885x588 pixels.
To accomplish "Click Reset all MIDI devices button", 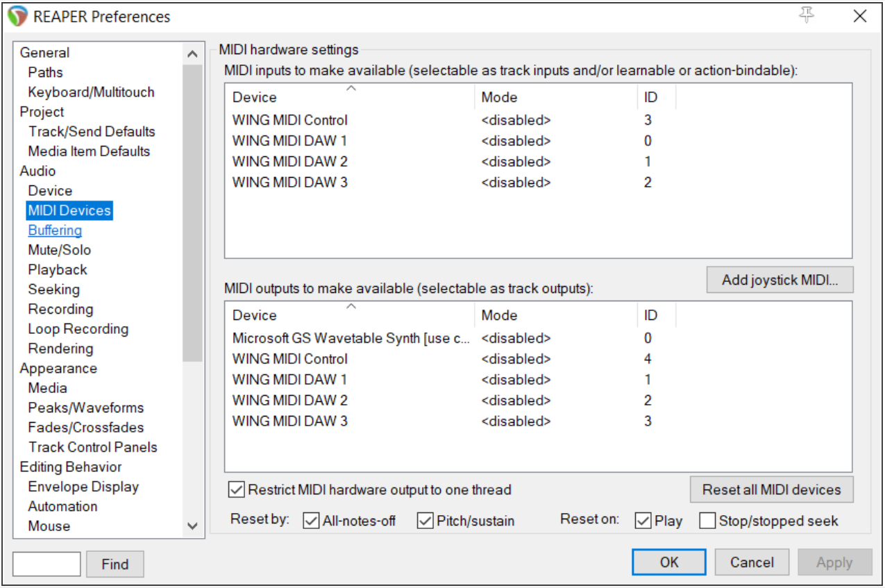I will 771,489.
